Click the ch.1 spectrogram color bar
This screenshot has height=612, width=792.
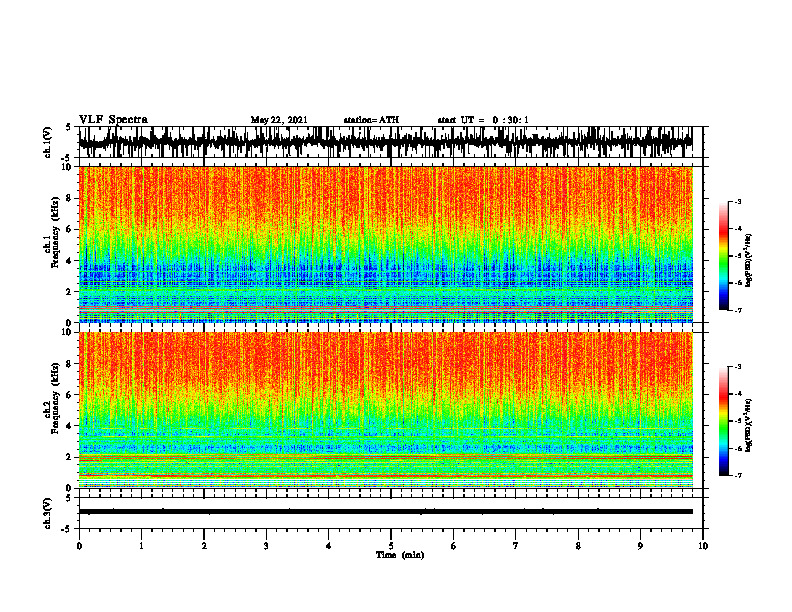pos(723,256)
